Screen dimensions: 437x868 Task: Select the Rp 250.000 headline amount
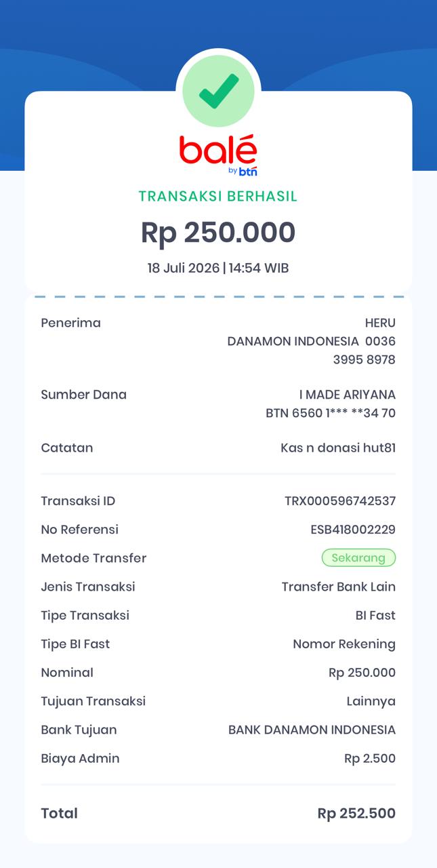tap(218, 233)
